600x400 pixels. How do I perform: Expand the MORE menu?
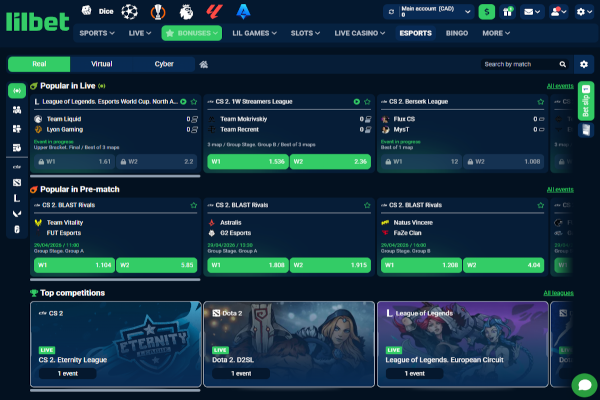click(496, 33)
